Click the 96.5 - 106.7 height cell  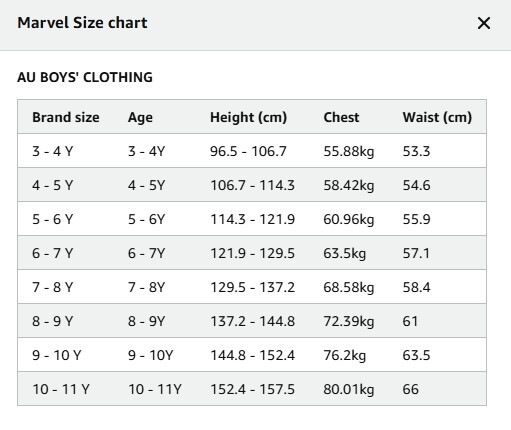(248, 151)
